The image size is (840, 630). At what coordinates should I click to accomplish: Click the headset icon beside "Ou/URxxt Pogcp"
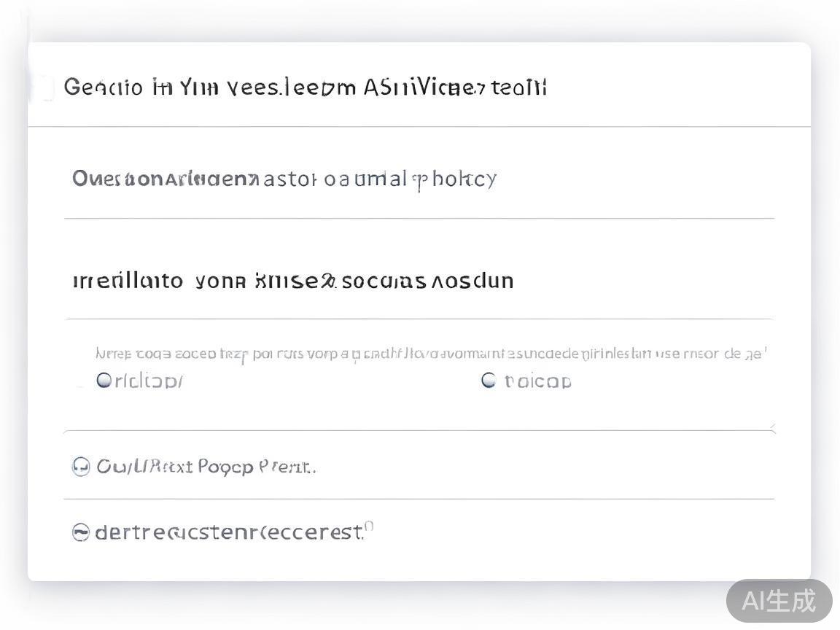[81, 467]
